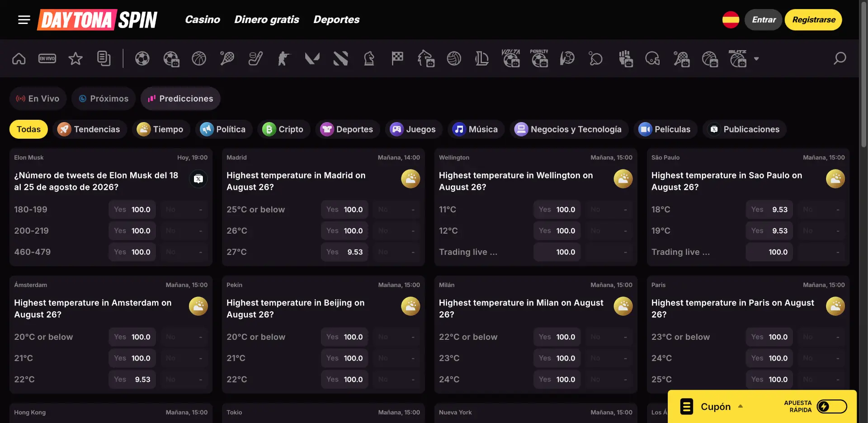Switch to the En Vivo tab
This screenshot has height=423, width=868.
(38, 99)
